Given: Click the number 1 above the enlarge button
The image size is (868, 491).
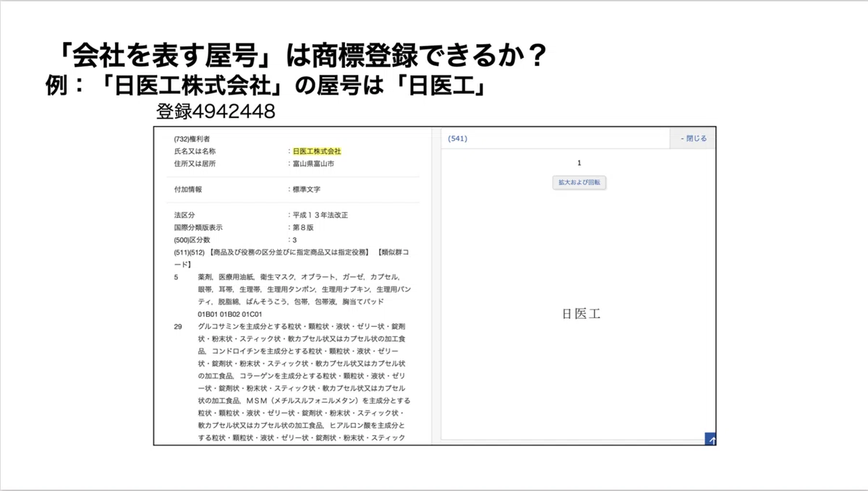Looking at the screenshot, I should [579, 163].
